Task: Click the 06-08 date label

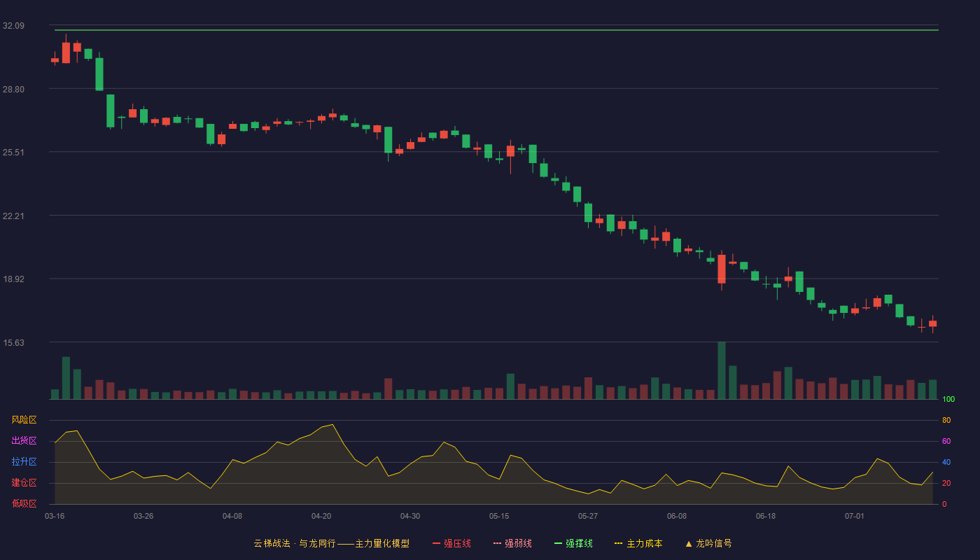Action: pos(677,516)
